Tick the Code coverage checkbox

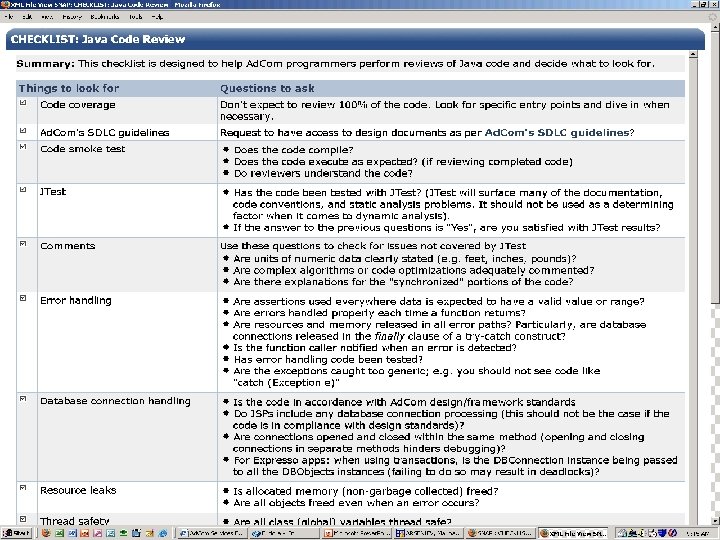[23, 103]
